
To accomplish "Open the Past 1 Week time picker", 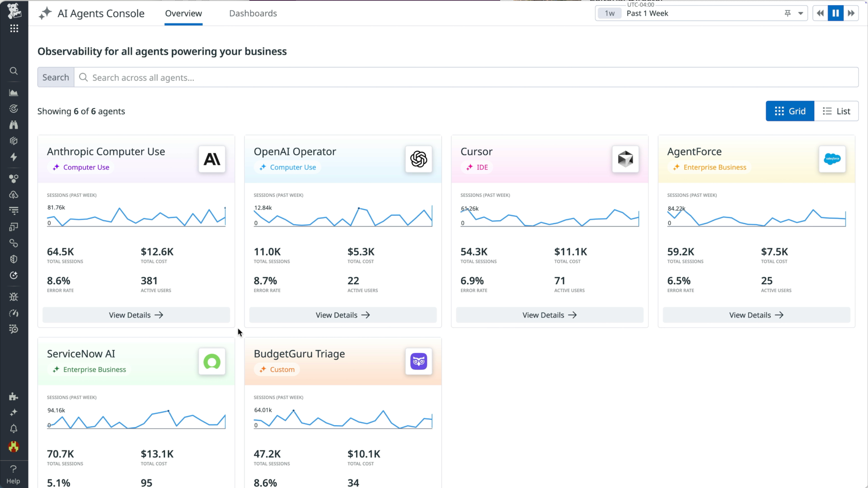I will pyautogui.click(x=647, y=13).
